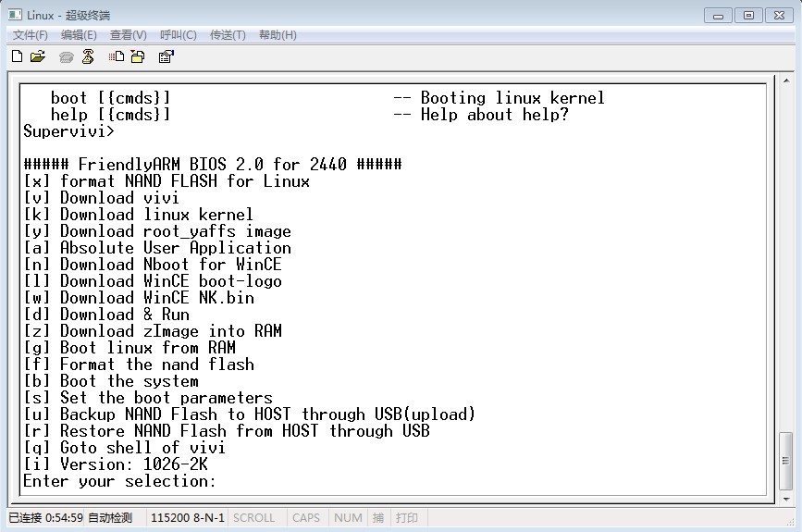Image resolution: width=802 pixels, height=532 pixels.
Task: Close the HyperTerminal window
Action: 779,16
